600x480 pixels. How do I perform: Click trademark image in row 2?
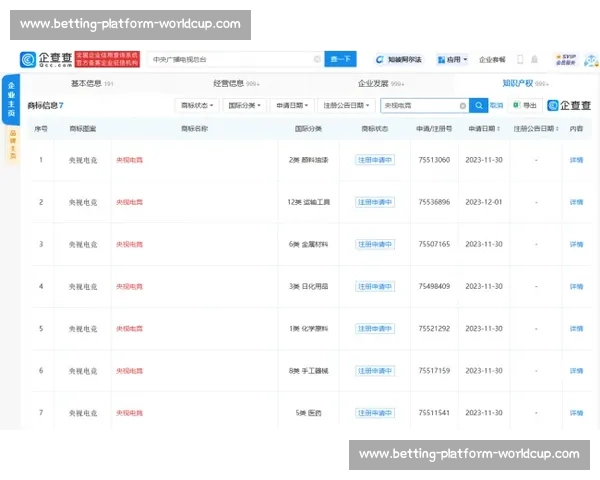click(83, 202)
